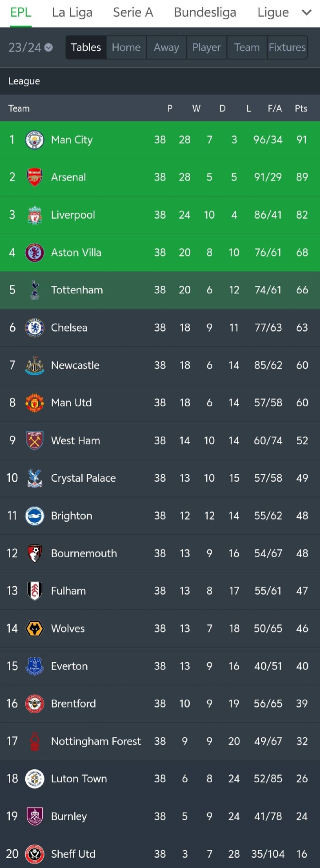Open the Nottingham Forest team link
The image size is (320, 868).
(x=96, y=741)
